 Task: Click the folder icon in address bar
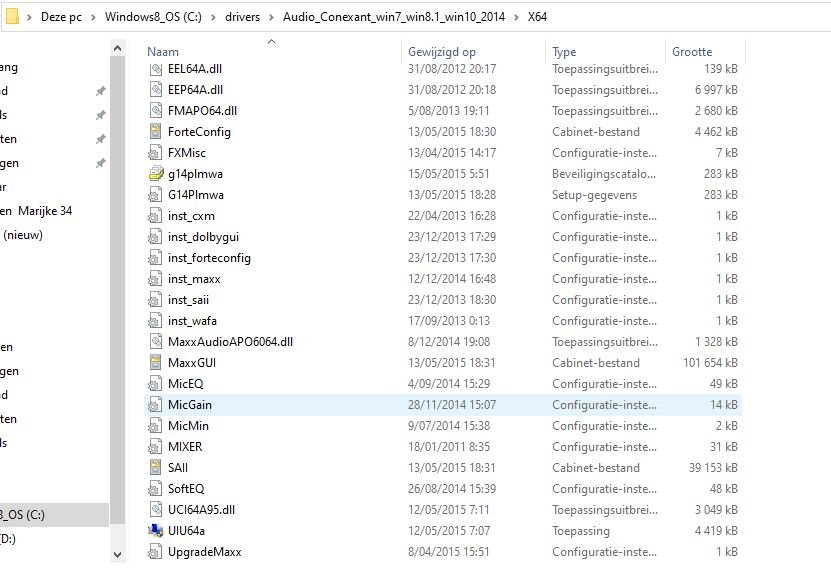click(13, 16)
